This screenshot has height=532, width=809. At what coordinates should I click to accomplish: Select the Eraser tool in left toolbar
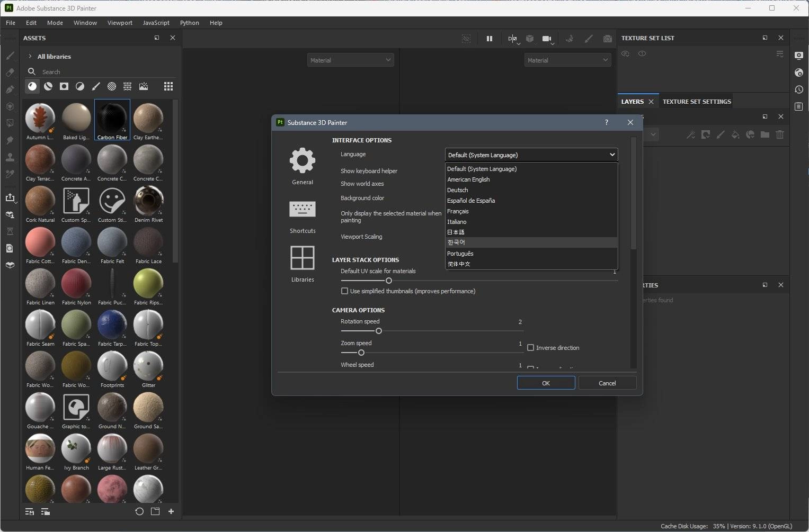coord(10,73)
